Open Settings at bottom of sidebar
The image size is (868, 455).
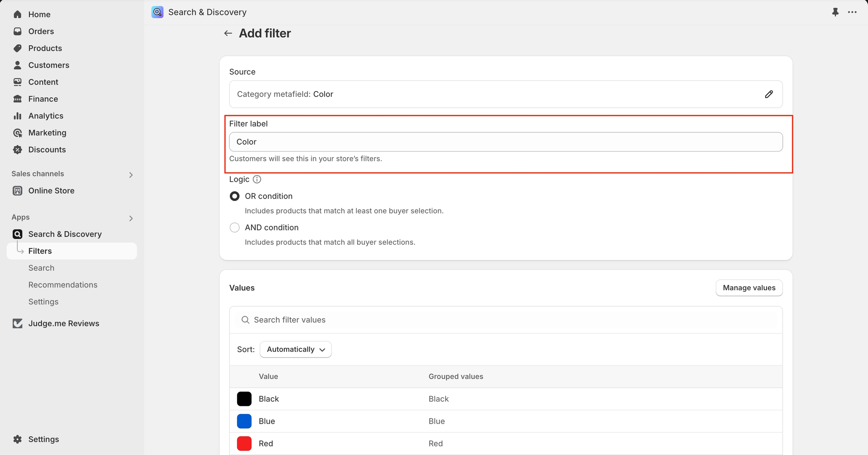click(43, 439)
